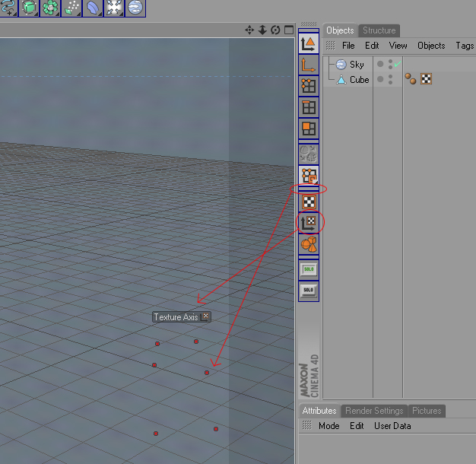The image size is (476, 464).
Task: Open the particle emitter flyout
Action: point(71,8)
